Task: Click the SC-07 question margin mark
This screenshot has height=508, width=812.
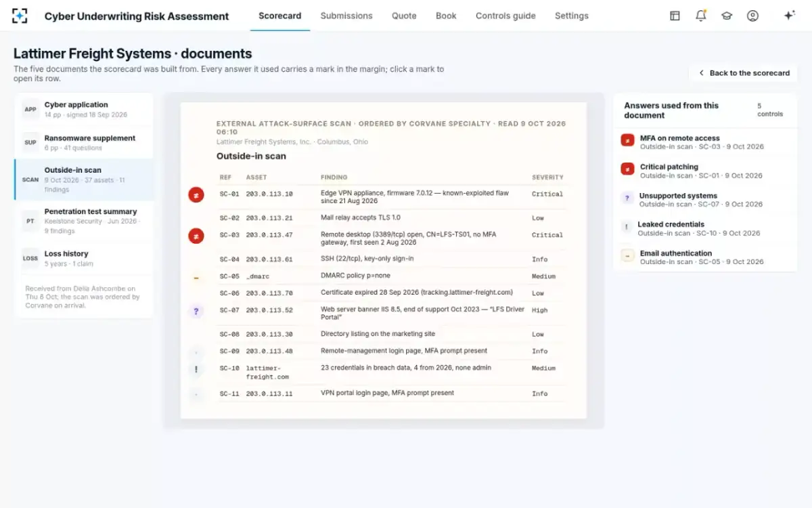Action: click(196, 312)
